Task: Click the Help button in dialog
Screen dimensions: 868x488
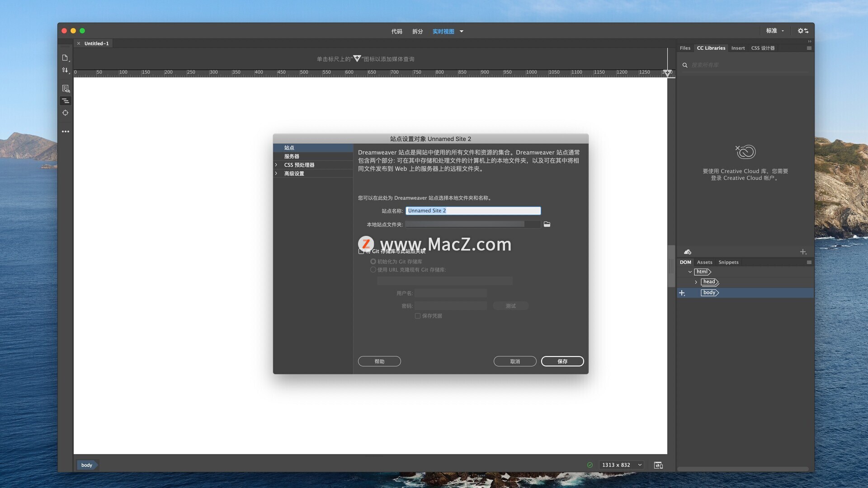Action: pos(379,361)
